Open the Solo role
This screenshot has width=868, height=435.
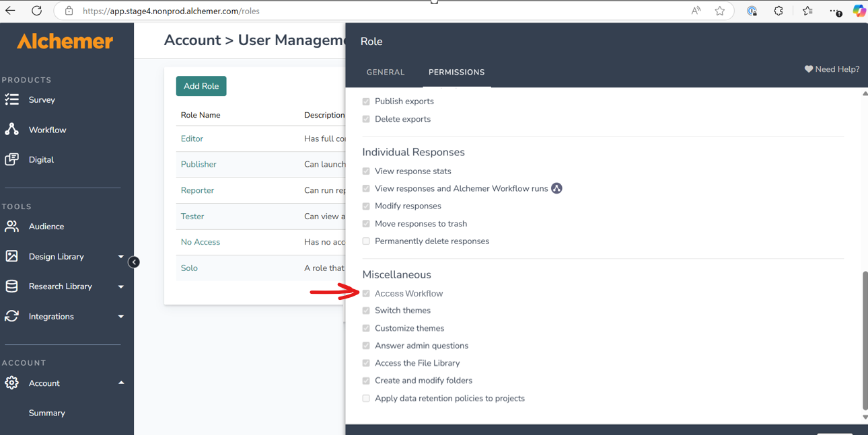point(189,268)
